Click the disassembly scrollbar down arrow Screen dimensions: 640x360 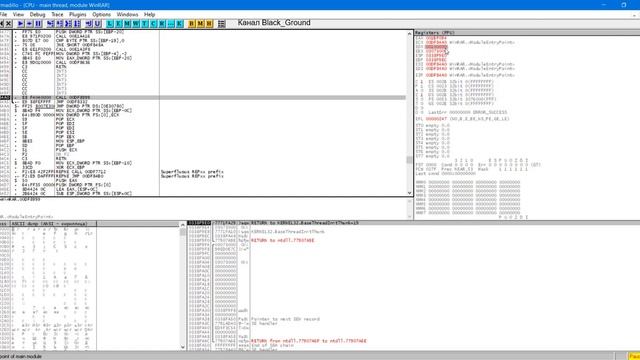409,193
